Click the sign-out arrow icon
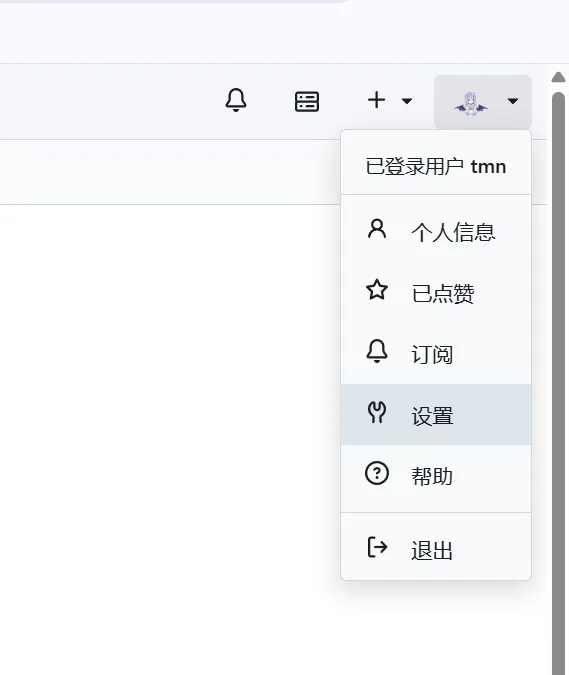This screenshot has width=569, height=675. [377, 547]
